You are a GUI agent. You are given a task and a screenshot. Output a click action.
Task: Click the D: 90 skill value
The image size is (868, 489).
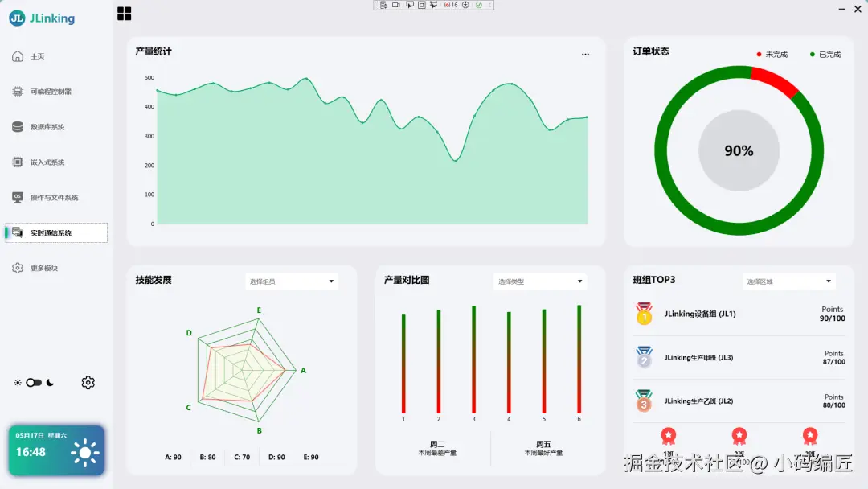coord(276,458)
